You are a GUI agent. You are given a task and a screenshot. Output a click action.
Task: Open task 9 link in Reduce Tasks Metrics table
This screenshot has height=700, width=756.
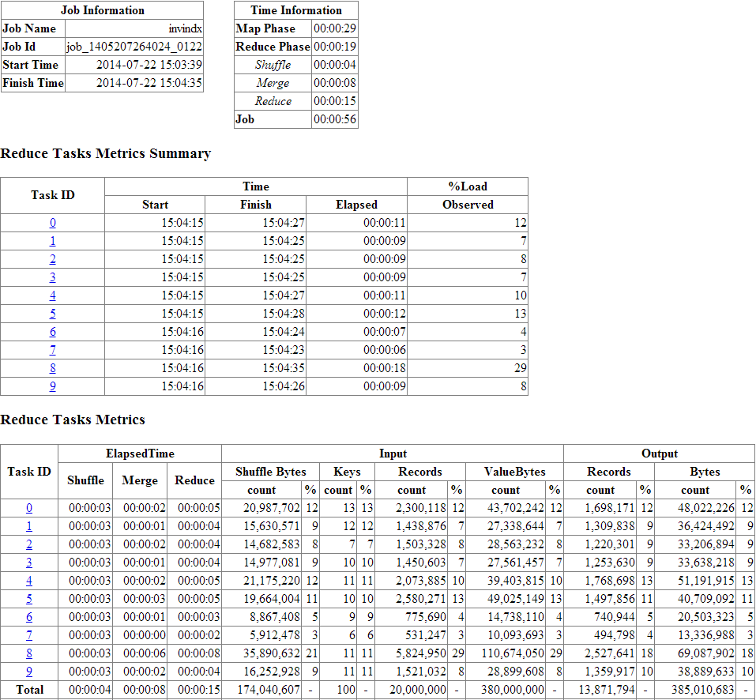[29, 672]
